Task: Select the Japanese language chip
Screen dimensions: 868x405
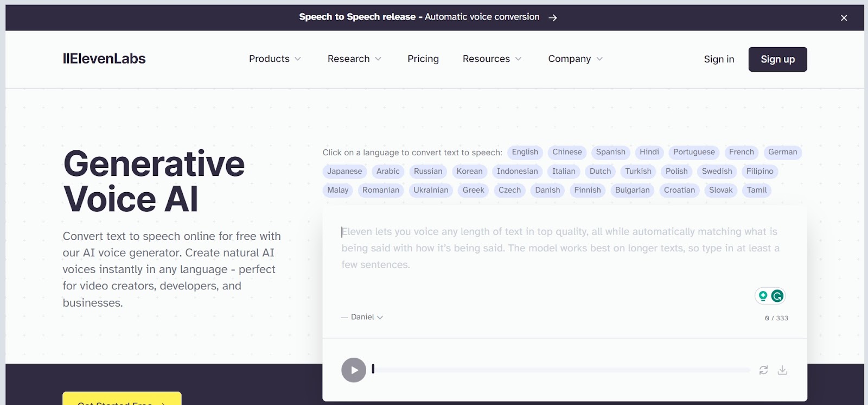Action: tap(344, 172)
